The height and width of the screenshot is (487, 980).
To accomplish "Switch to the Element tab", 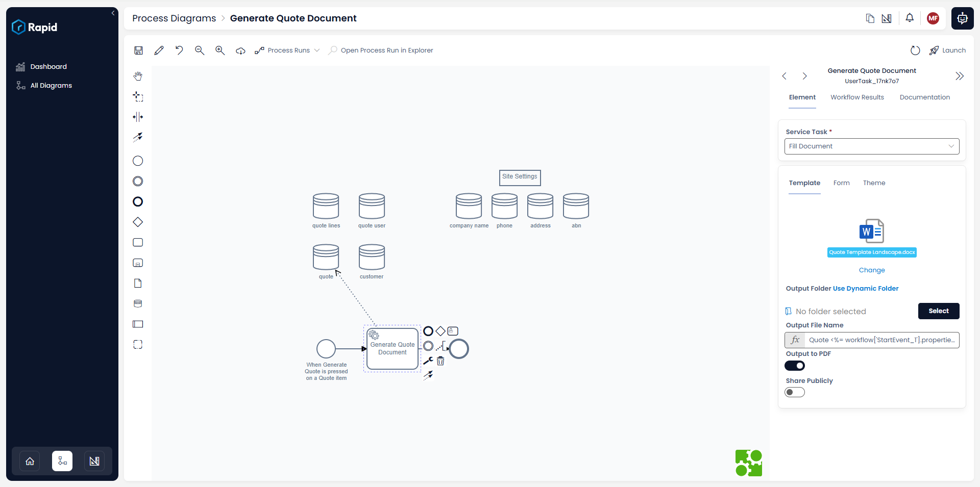I will pyautogui.click(x=802, y=97).
